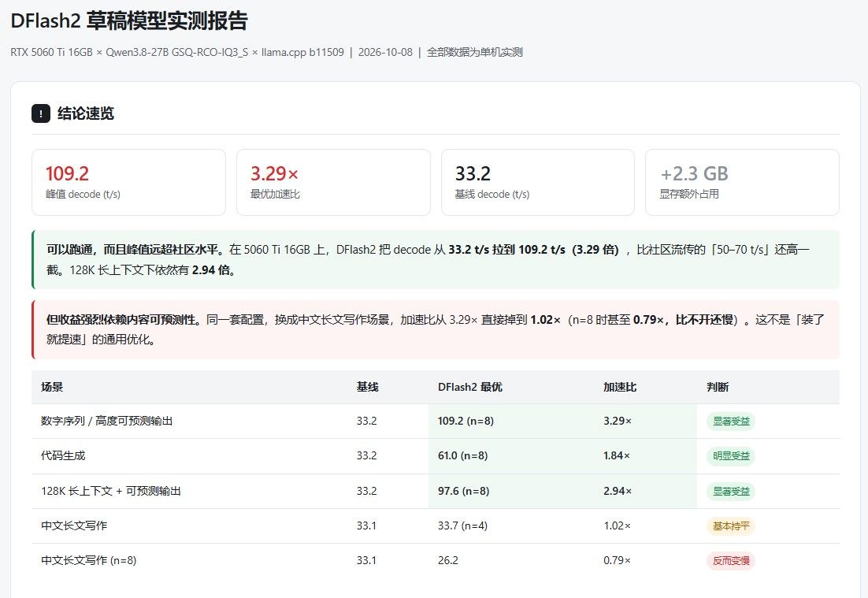Click the RTX 5060 Ti 16GB subtitle line
868x598 pixels.
267,52
